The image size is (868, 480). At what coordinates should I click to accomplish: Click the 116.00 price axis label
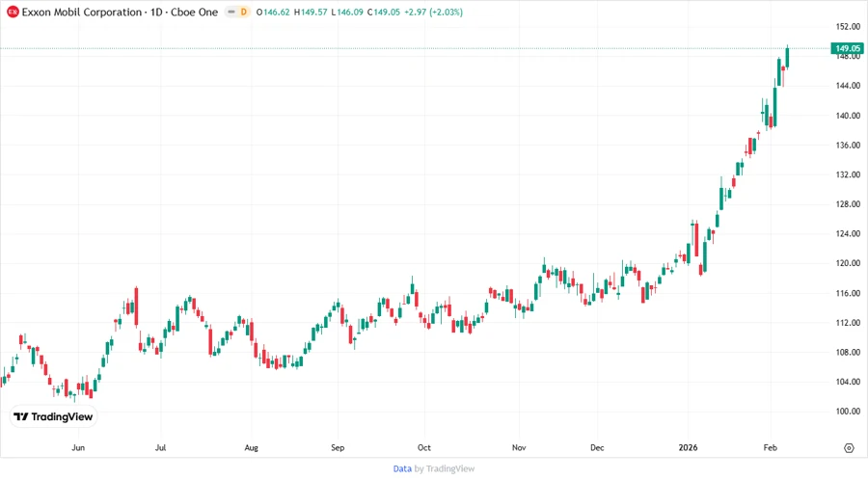coord(848,293)
